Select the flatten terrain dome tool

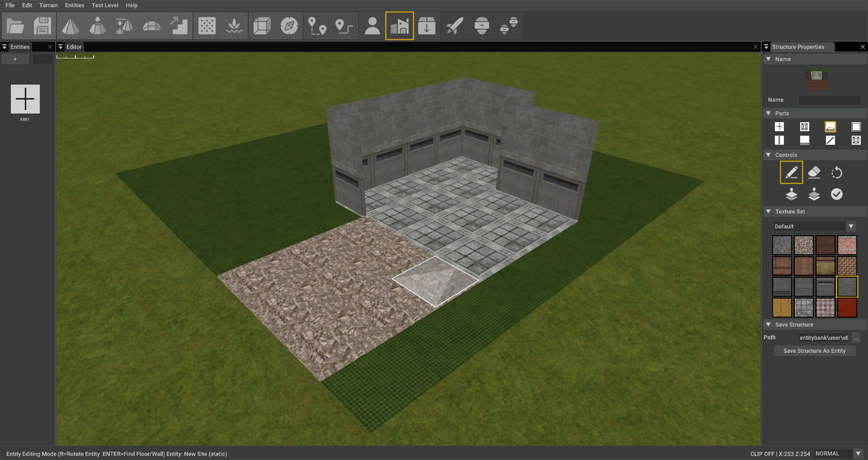[151, 26]
